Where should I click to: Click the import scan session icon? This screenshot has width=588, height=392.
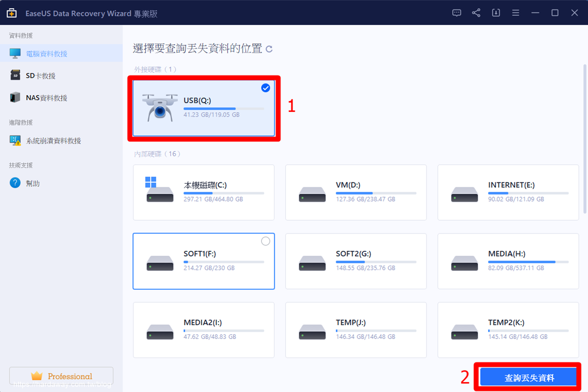496,13
